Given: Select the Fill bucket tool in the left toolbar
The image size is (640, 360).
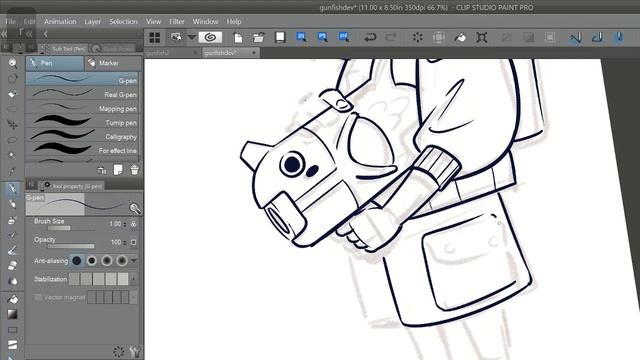Looking at the screenshot, I should pos(13,299).
